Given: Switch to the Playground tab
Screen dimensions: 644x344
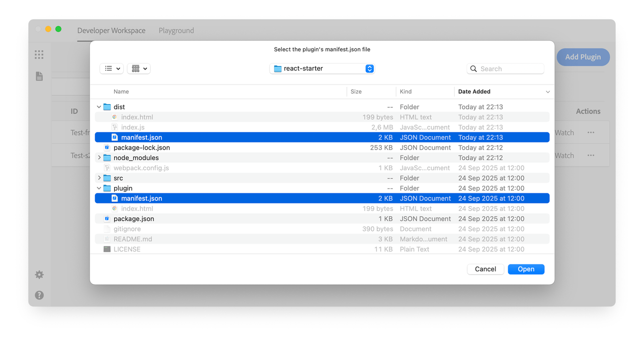Looking at the screenshot, I should tap(176, 30).
